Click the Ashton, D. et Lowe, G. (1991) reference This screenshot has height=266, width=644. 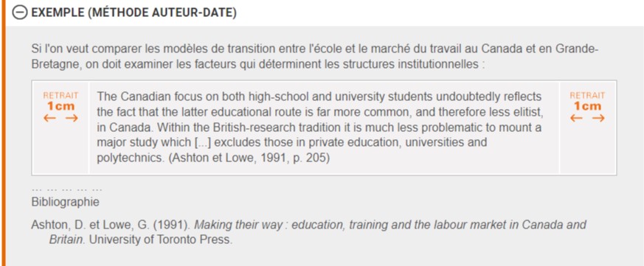tap(111, 225)
